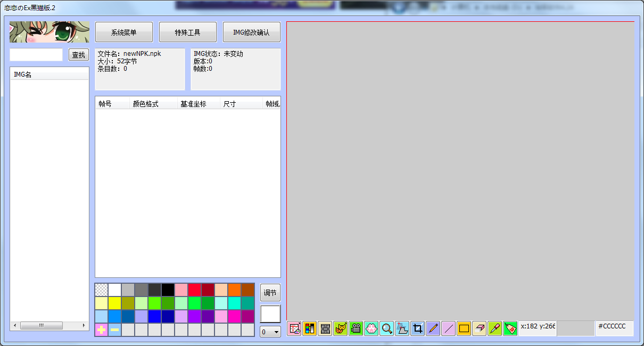Click the 查找 search button
The image size is (644, 346).
click(x=79, y=55)
